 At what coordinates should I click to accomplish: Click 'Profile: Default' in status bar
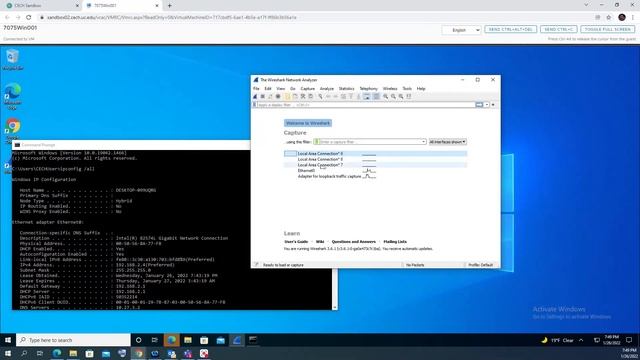[480, 265]
